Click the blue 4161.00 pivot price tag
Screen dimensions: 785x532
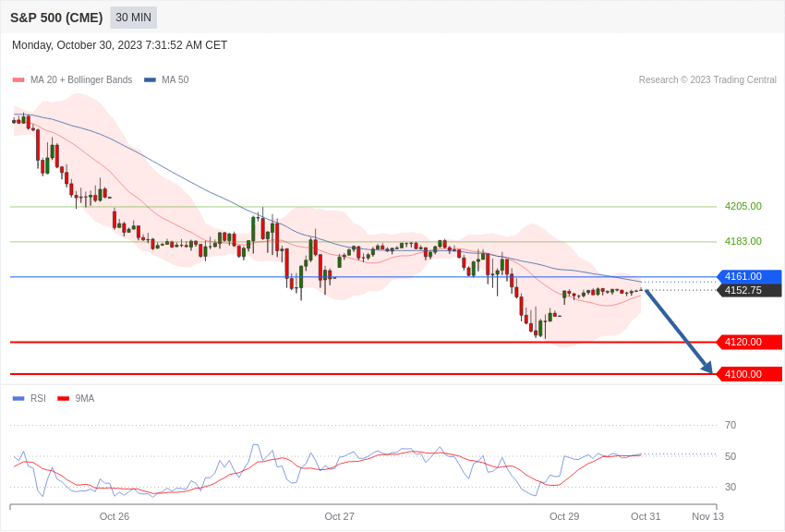point(749,276)
